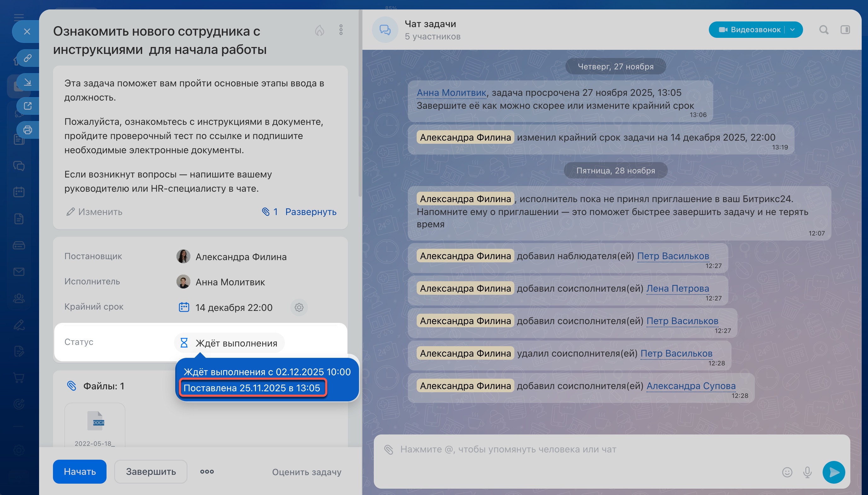868x495 pixels.
Task: Click the Завершить button
Action: pyautogui.click(x=151, y=472)
